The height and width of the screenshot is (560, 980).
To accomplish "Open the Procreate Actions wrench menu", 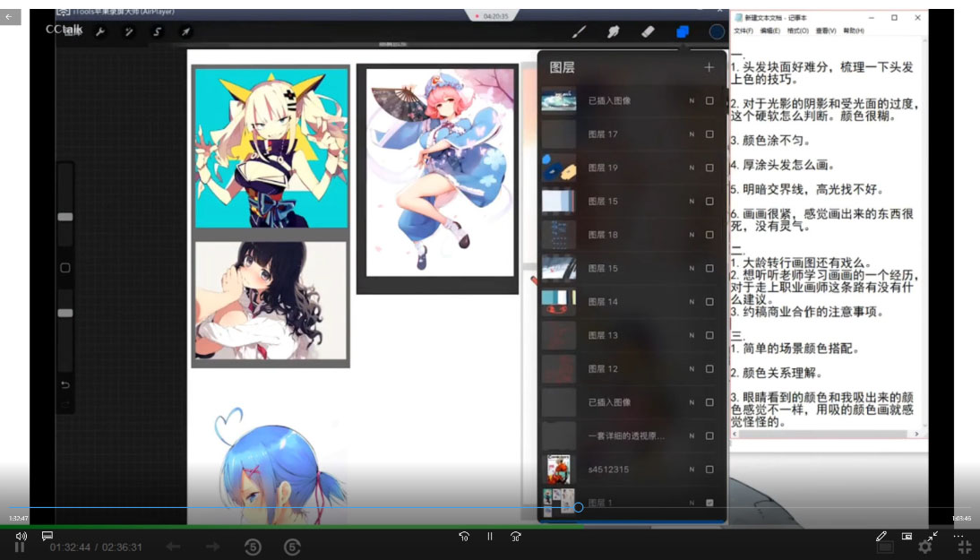I will (100, 31).
